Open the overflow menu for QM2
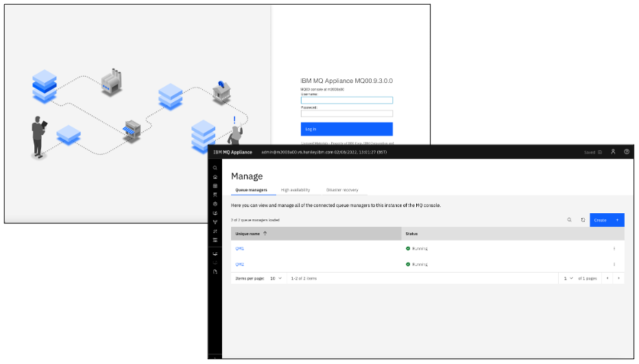Screen dimensions: 639x364 (x=614, y=264)
